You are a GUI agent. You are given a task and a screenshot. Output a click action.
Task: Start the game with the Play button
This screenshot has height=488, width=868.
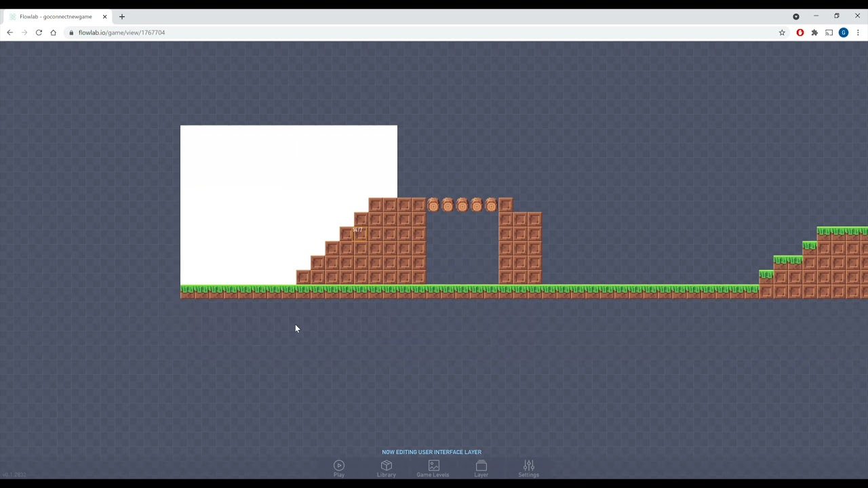click(339, 468)
